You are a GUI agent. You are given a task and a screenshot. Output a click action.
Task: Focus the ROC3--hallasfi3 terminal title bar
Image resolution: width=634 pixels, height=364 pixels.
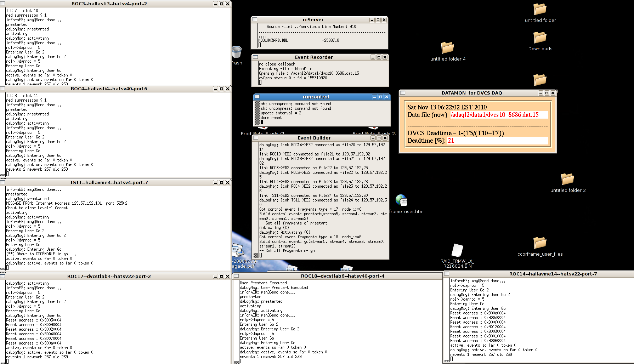pyautogui.click(x=109, y=4)
